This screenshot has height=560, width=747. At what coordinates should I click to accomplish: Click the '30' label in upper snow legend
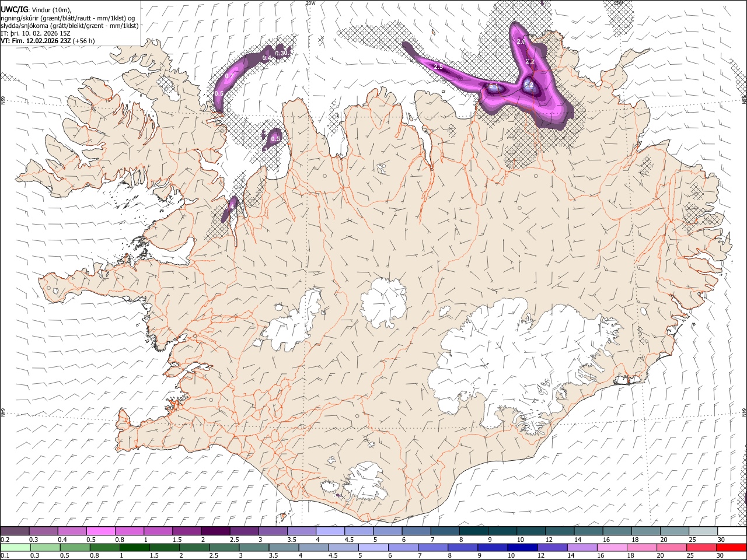coord(721,540)
